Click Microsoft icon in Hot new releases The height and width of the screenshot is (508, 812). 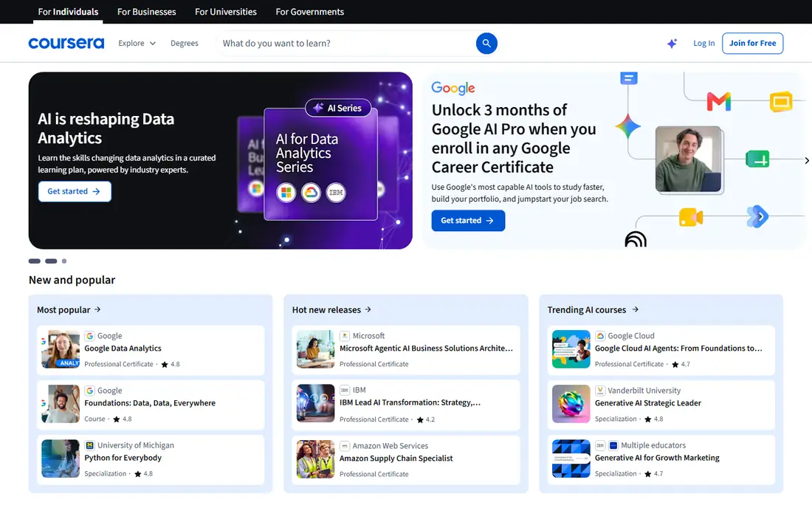click(345, 335)
